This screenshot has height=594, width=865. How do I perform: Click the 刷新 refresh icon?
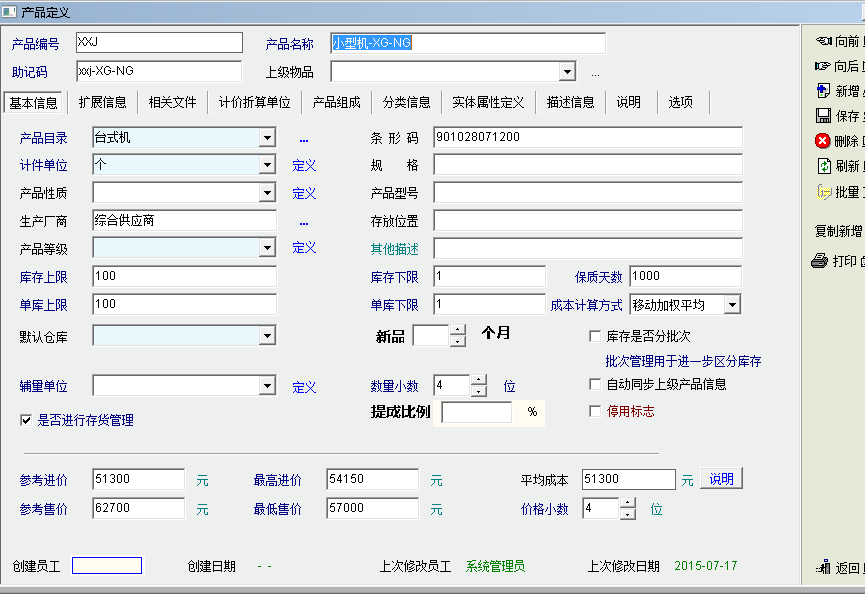pos(823,166)
